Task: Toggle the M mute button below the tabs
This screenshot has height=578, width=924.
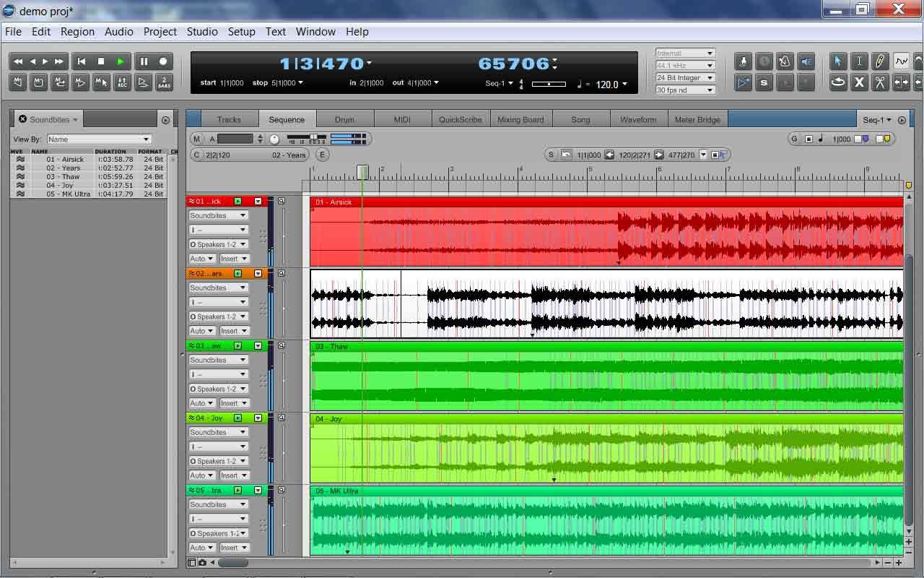Action: [196, 139]
